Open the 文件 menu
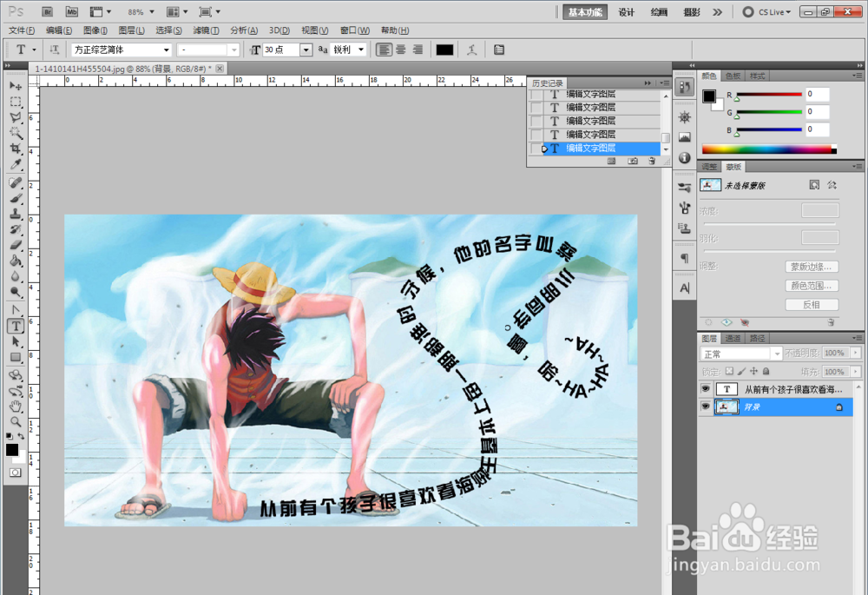This screenshot has height=595, width=868. tap(22, 30)
